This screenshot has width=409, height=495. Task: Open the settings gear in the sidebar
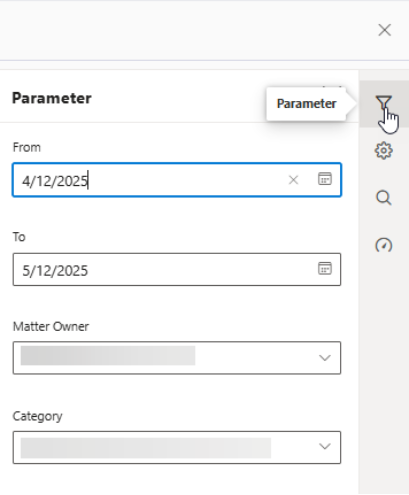point(384,151)
